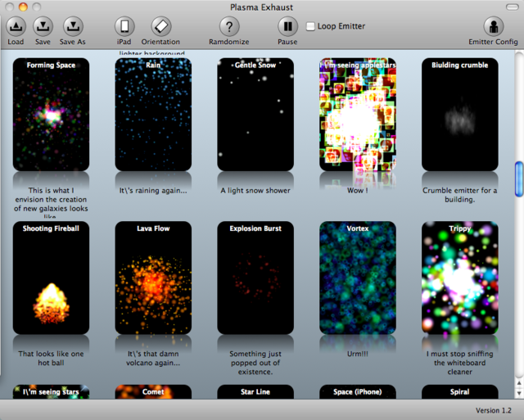Click the 'Something just popped out of existence.' text
Viewport: 524px width, 420px height.
[x=255, y=363]
